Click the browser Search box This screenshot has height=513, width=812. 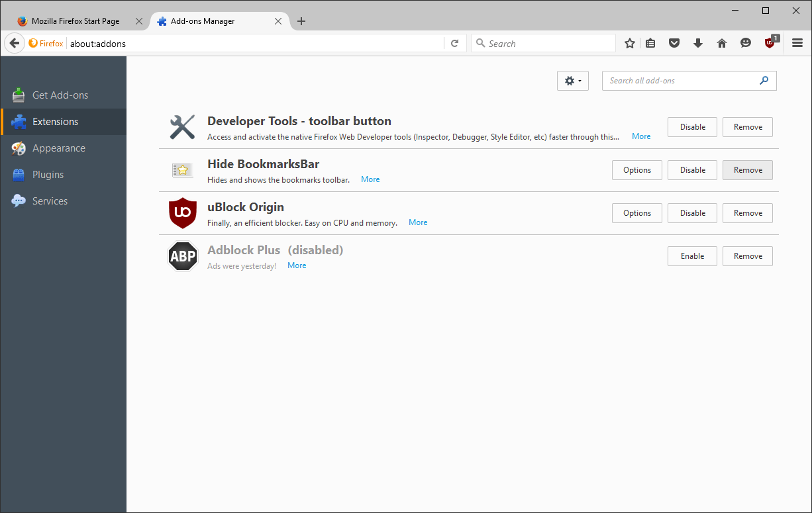(544, 44)
